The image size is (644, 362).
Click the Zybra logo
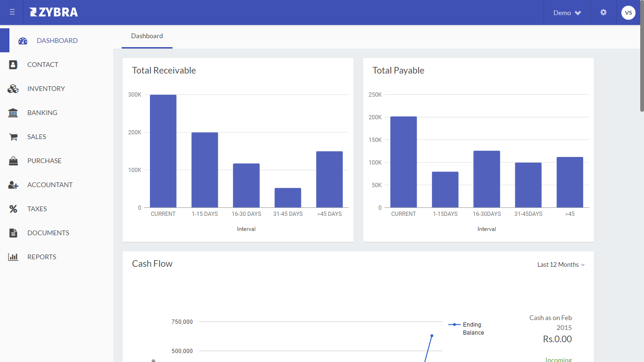(54, 12)
